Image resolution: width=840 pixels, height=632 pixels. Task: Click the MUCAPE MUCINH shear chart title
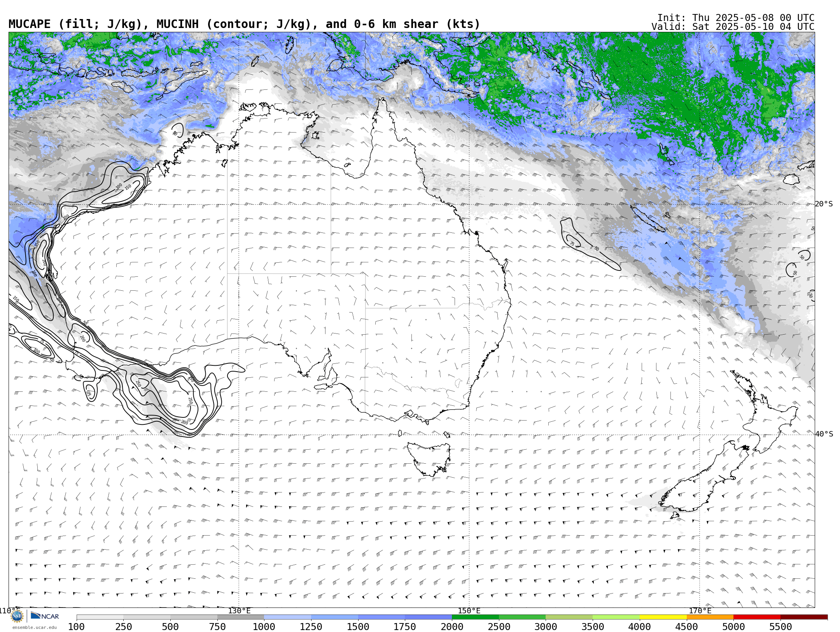(244, 24)
